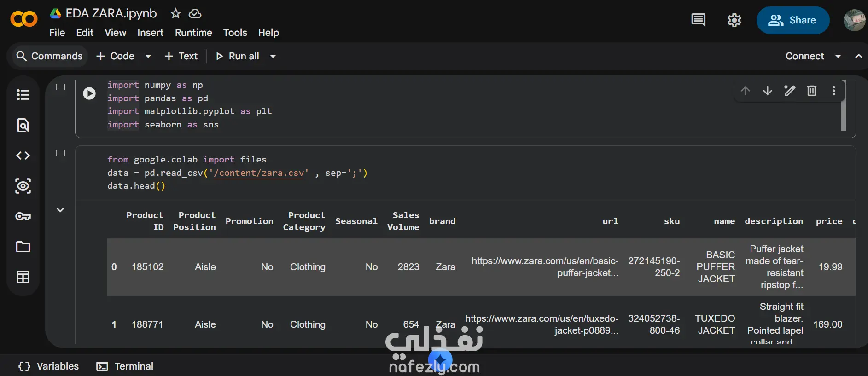The width and height of the screenshot is (868, 376).
Task: Click the Share button
Action: (793, 20)
